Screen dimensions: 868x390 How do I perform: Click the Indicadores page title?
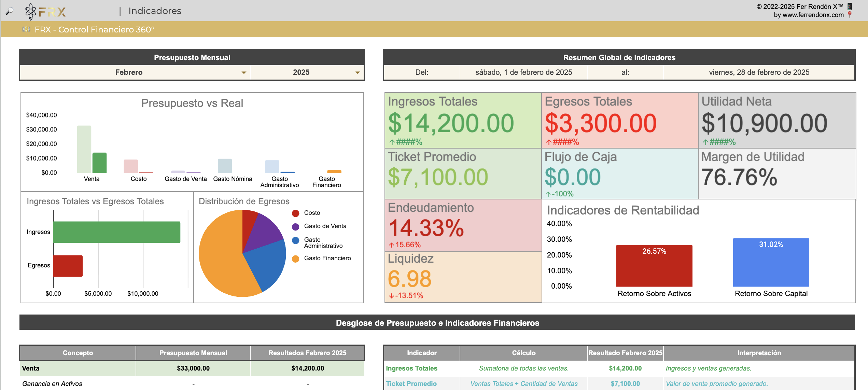coord(155,11)
